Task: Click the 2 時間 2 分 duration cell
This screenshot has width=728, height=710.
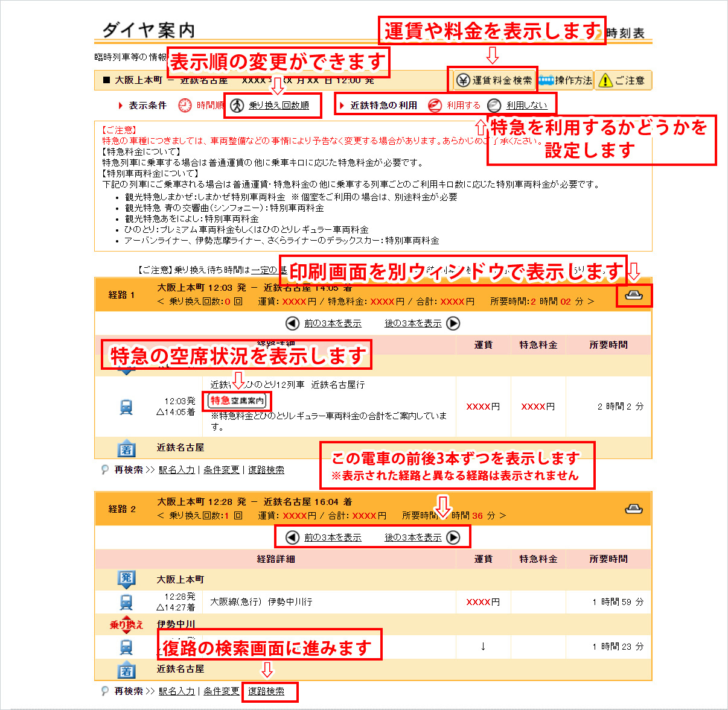Action: [621, 407]
